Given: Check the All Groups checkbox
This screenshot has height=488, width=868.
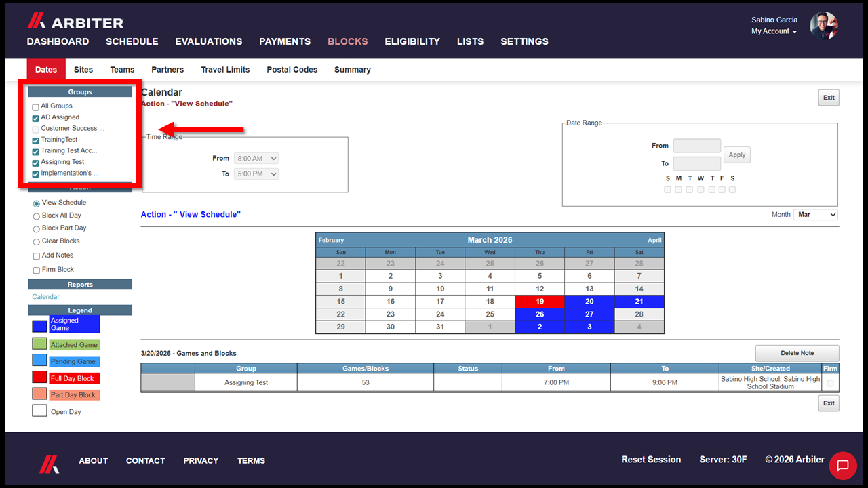Looking at the screenshot, I should pos(35,106).
